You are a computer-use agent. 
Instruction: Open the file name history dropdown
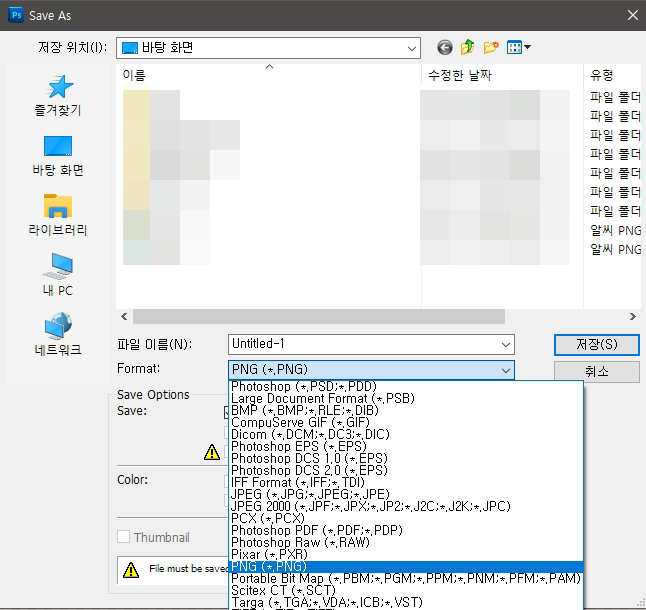coord(506,345)
